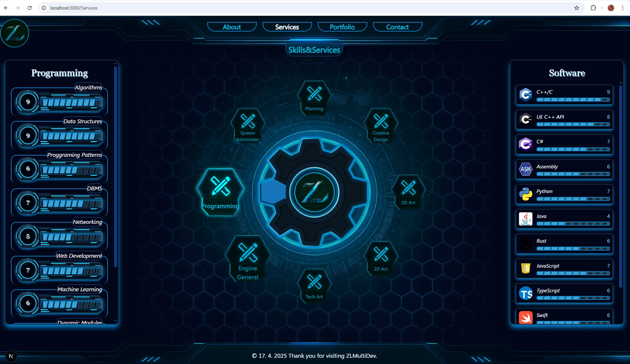Select the 2D Art hexagon icon
Image resolution: width=630 pixels, height=364 pixels.
381,259
